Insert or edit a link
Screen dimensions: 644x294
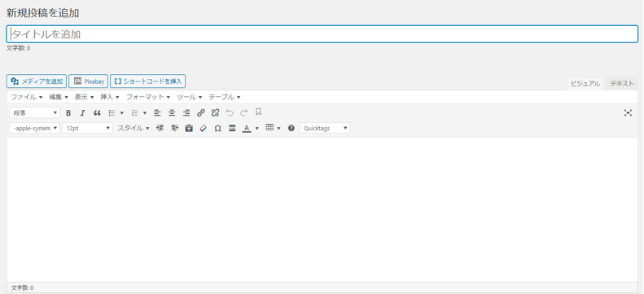(200, 112)
